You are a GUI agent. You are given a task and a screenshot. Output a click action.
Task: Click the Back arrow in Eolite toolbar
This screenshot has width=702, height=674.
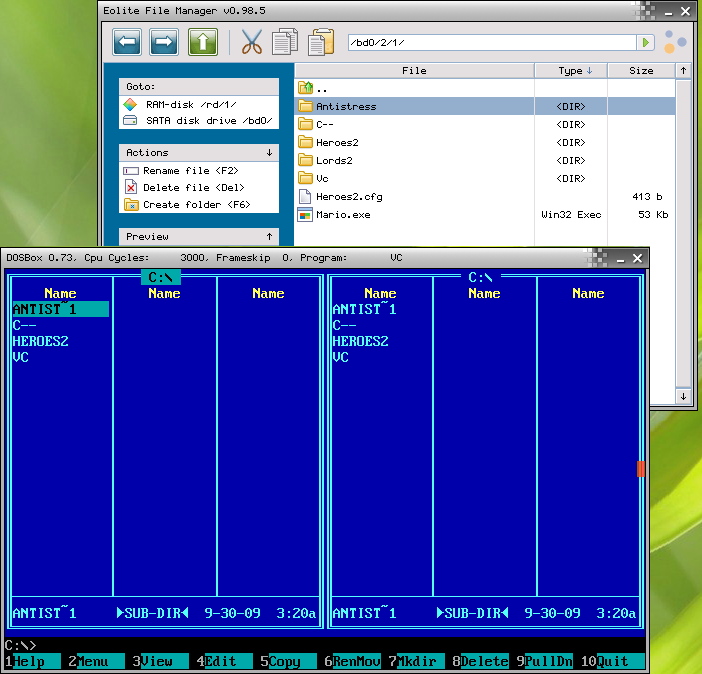127,42
